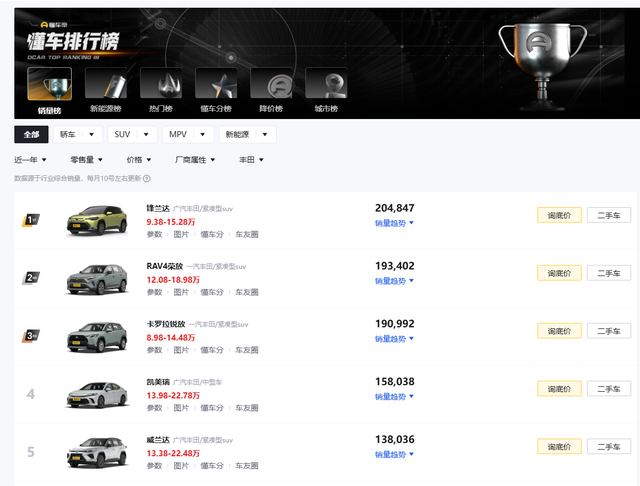
Task: Click 询底价 button for 锋兰达
Action: (x=559, y=215)
